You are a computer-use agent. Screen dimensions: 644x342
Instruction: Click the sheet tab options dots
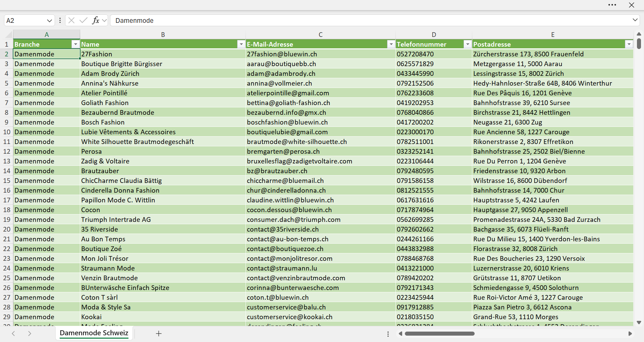388,334
